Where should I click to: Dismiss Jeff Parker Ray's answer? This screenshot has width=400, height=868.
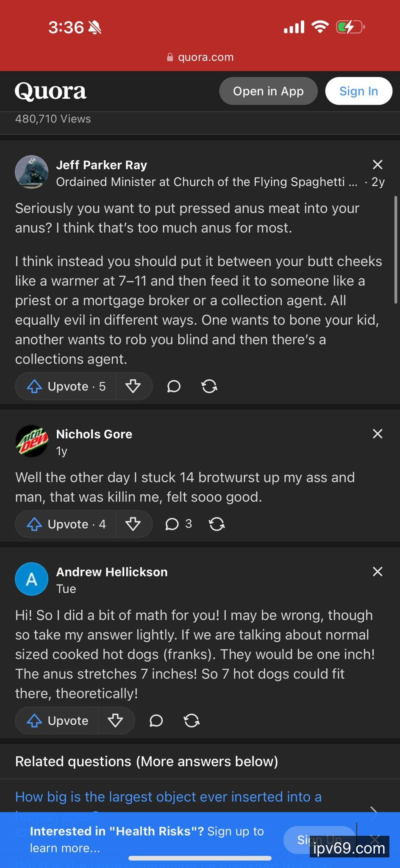[x=377, y=164]
